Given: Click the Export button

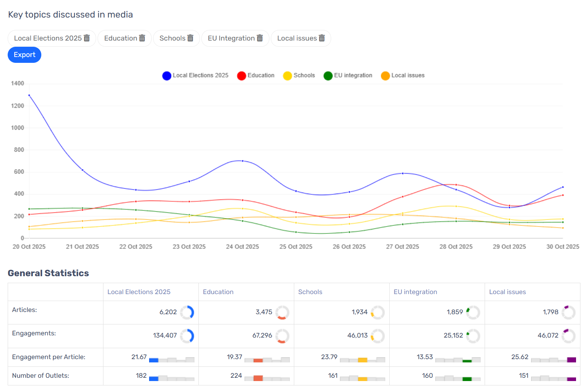Looking at the screenshot, I should [x=24, y=55].
